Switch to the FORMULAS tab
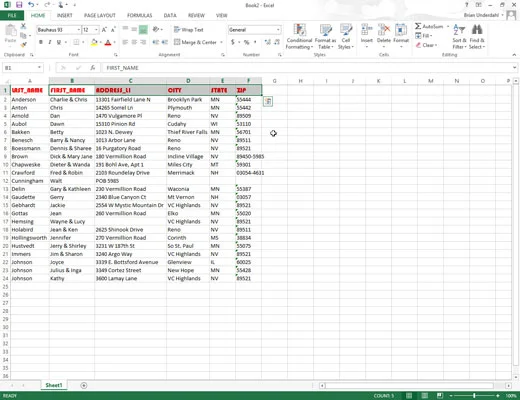The image size is (520, 400). tap(139, 15)
